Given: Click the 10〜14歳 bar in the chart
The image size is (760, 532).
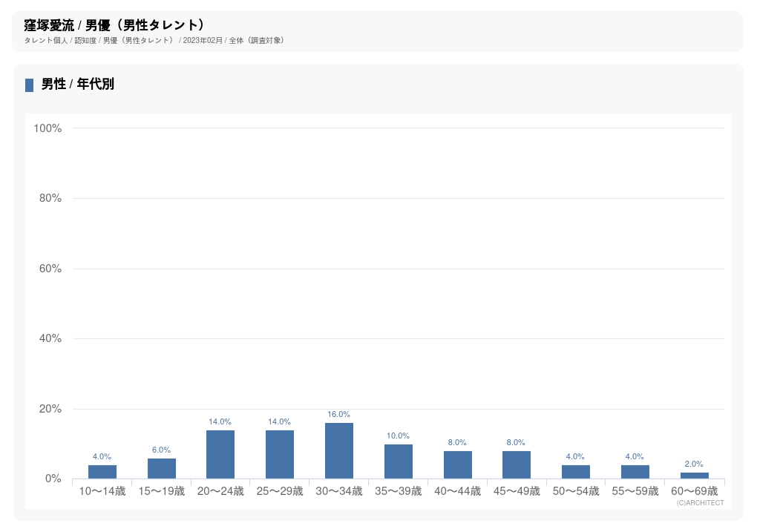Looking at the screenshot, I should pyautogui.click(x=102, y=472).
